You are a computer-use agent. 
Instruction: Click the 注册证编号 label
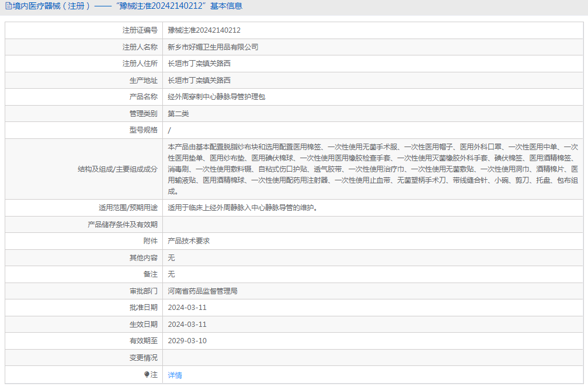pyautogui.click(x=140, y=30)
